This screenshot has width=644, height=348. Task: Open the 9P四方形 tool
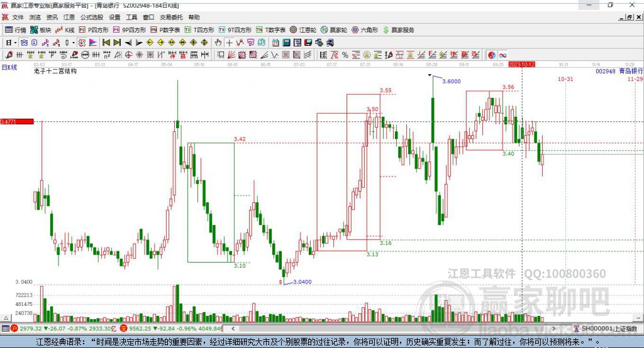pos(130,30)
